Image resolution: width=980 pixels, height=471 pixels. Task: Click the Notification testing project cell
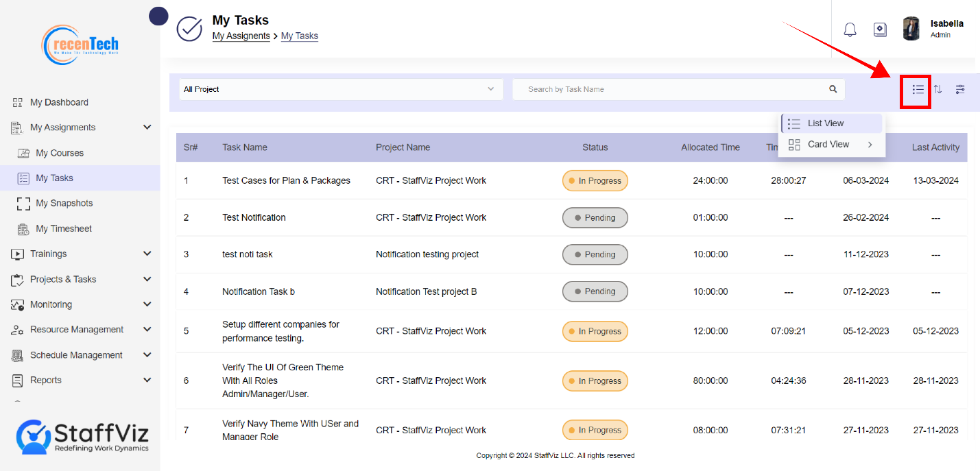click(x=427, y=254)
